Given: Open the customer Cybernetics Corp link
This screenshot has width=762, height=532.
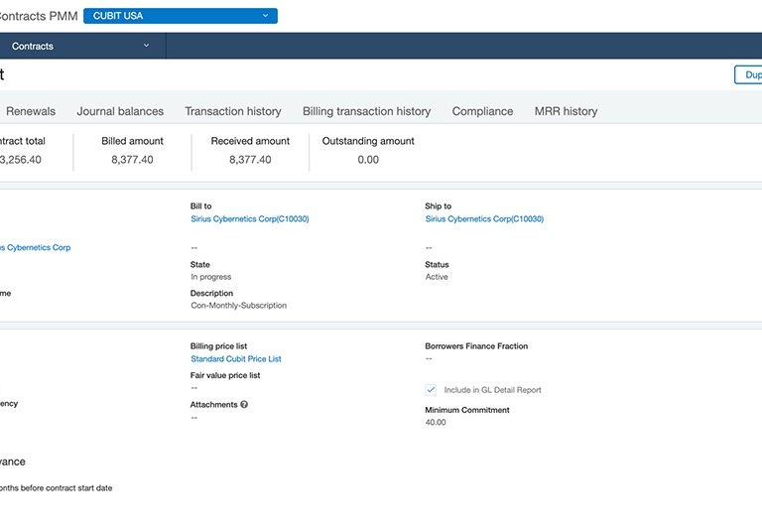Looking at the screenshot, I should tap(35, 247).
